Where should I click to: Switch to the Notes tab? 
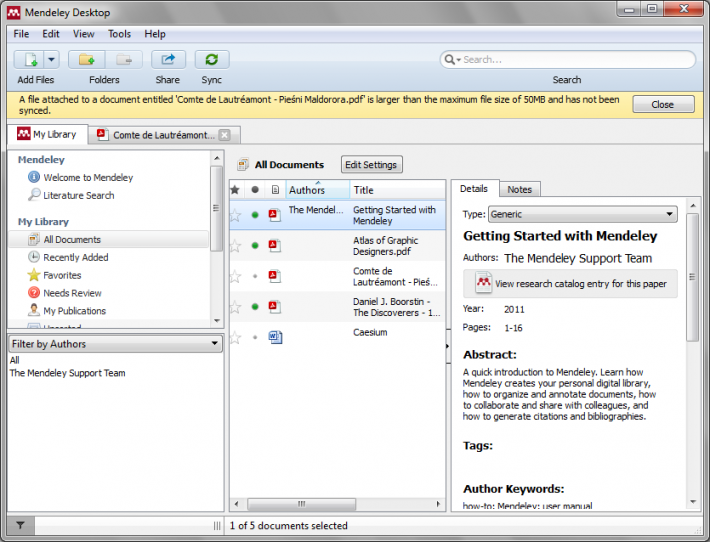(519, 190)
